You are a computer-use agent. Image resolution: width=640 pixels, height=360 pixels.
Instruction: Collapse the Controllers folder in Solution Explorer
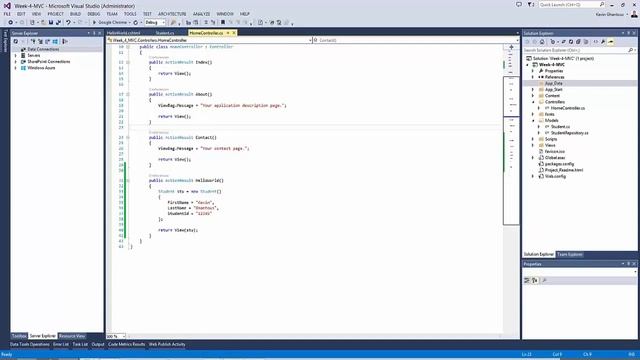point(533,102)
